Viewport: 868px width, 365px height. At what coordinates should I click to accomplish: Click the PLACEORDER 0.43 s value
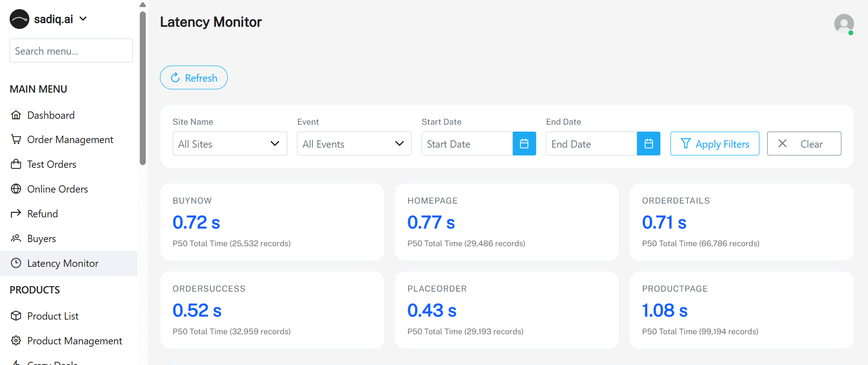click(432, 310)
